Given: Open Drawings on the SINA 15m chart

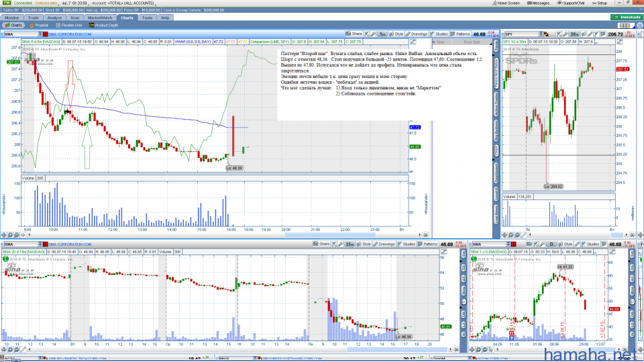Looking at the screenshot, I should click(384, 244).
